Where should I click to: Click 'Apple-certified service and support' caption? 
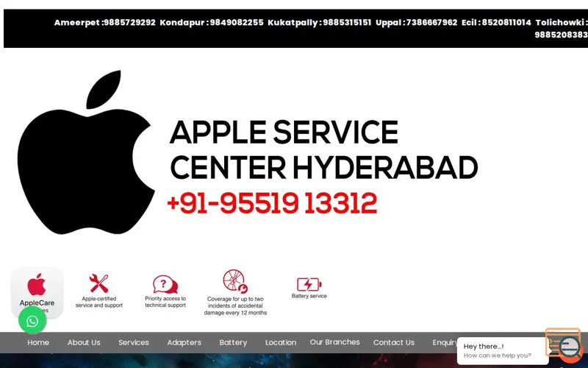pos(99,302)
